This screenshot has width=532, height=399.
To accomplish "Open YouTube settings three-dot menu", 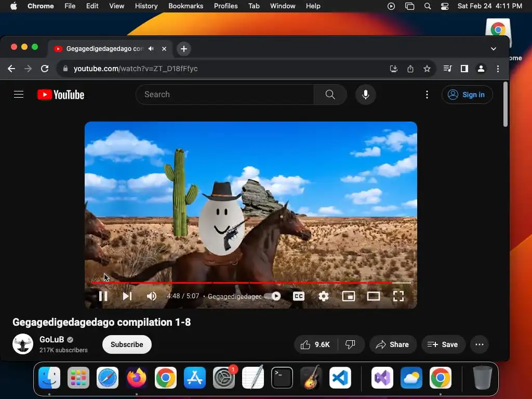I will coord(427,95).
